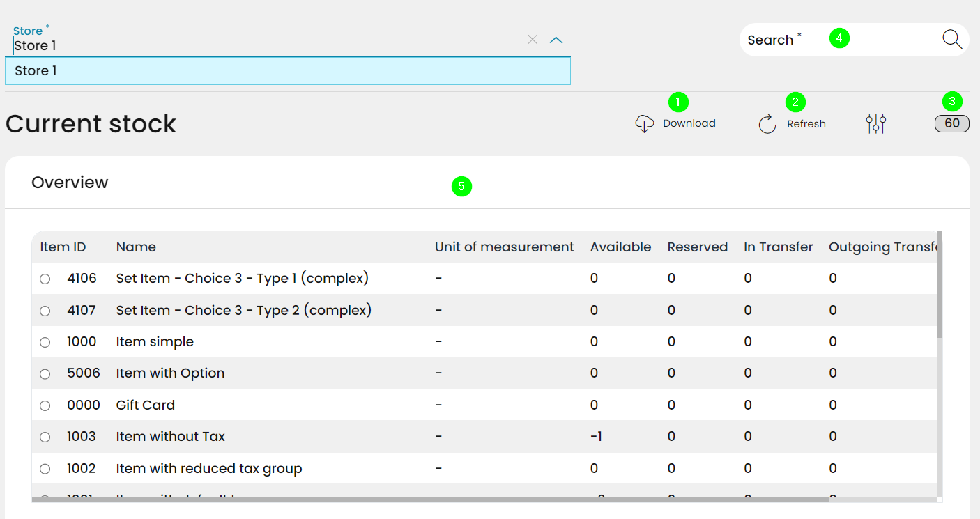Click the 'Item with Option' name cell
Screen dimensions: 980x519
click(x=170, y=373)
